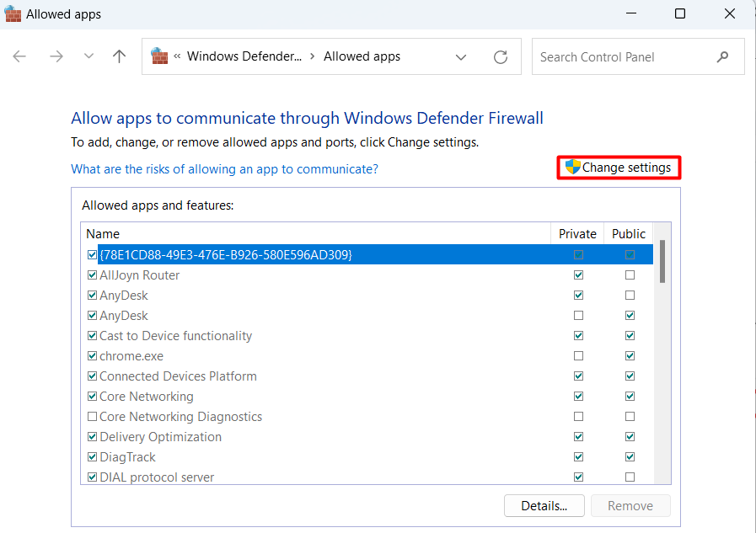The image size is (756, 533).
Task: Click breadcrumb chevron before Allowed apps
Action: (x=313, y=56)
